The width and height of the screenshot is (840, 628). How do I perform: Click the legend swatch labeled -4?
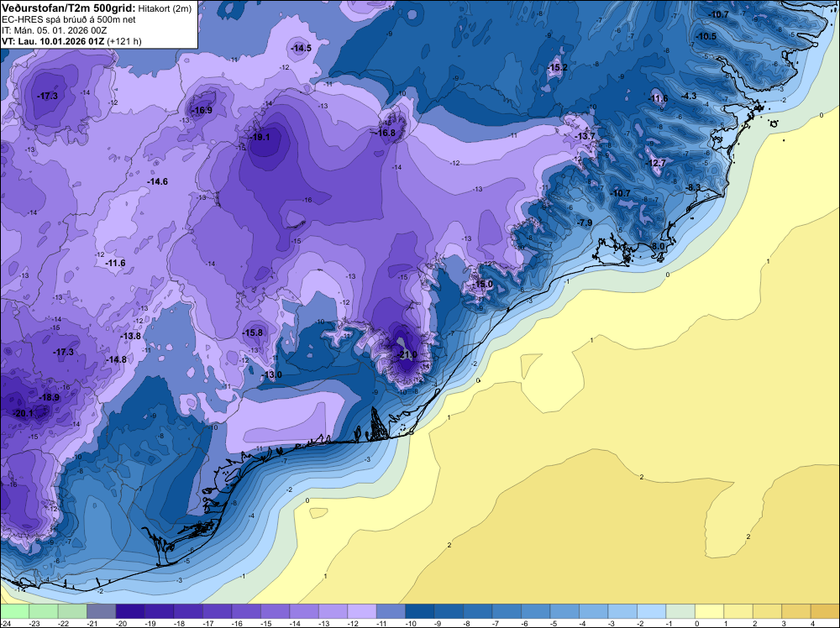[593, 611]
